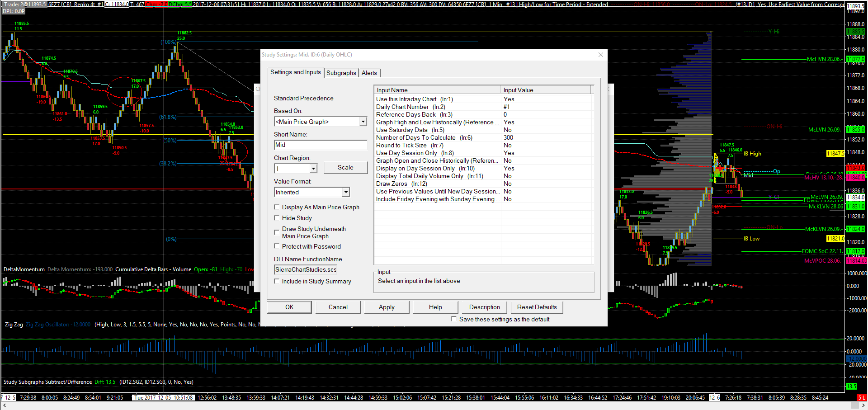The image size is (868, 410).
Task: Click the Scale button
Action: coord(345,167)
